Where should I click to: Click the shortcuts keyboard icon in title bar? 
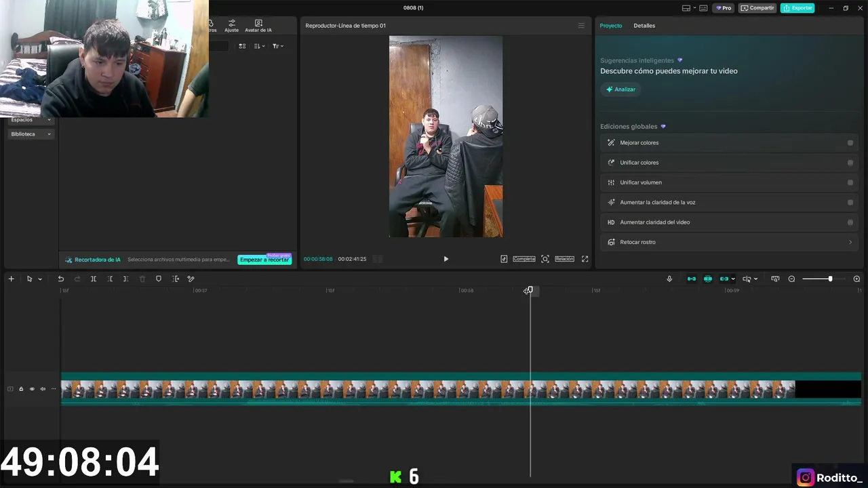click(703, 8)
